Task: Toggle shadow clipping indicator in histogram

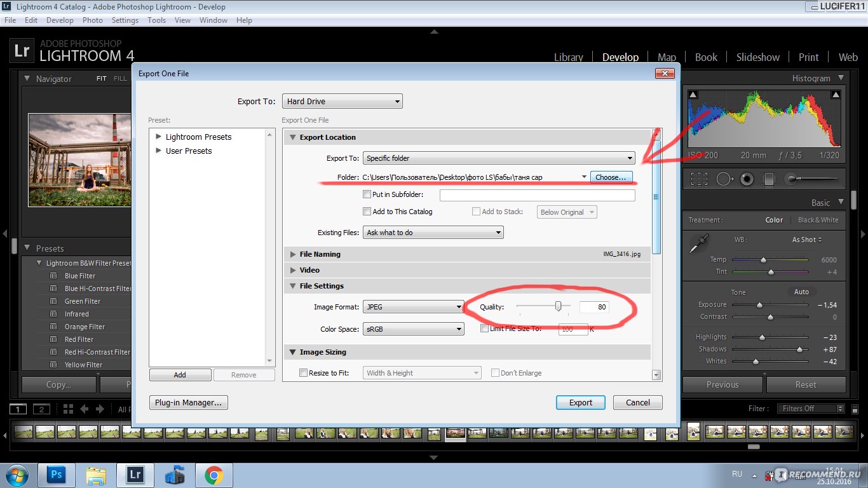Action: (x=693, y=95)
